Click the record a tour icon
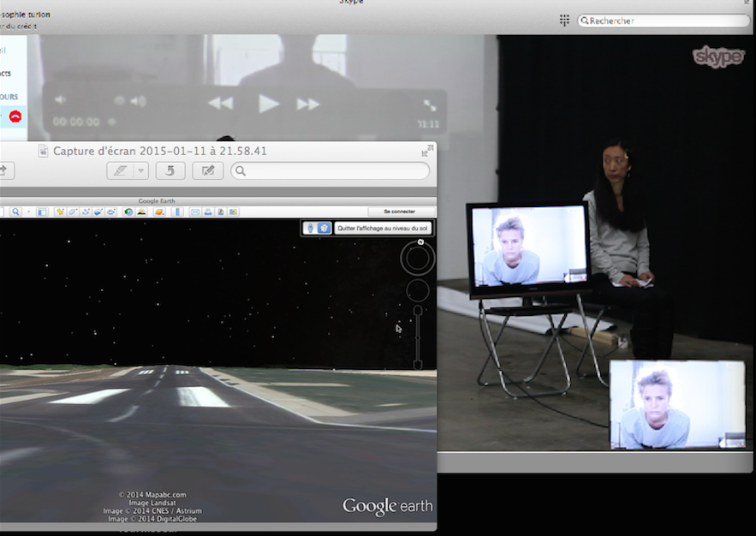756x536 pixels. pyautogui.click(x=111, y=211)
